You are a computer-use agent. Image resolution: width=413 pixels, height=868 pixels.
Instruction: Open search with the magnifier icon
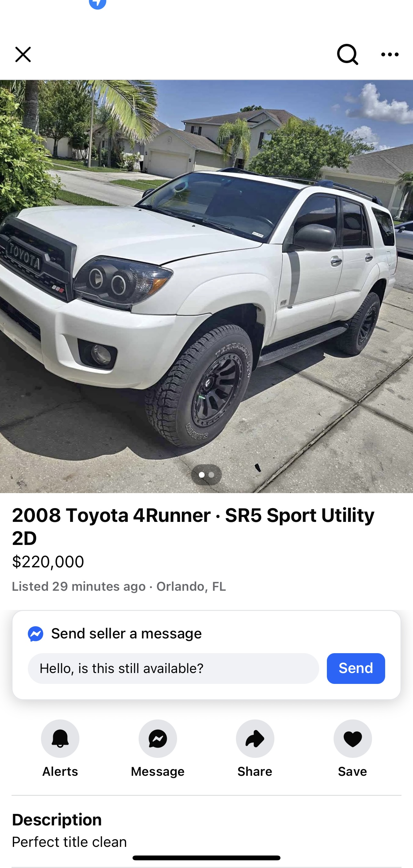tap(347, 54)
